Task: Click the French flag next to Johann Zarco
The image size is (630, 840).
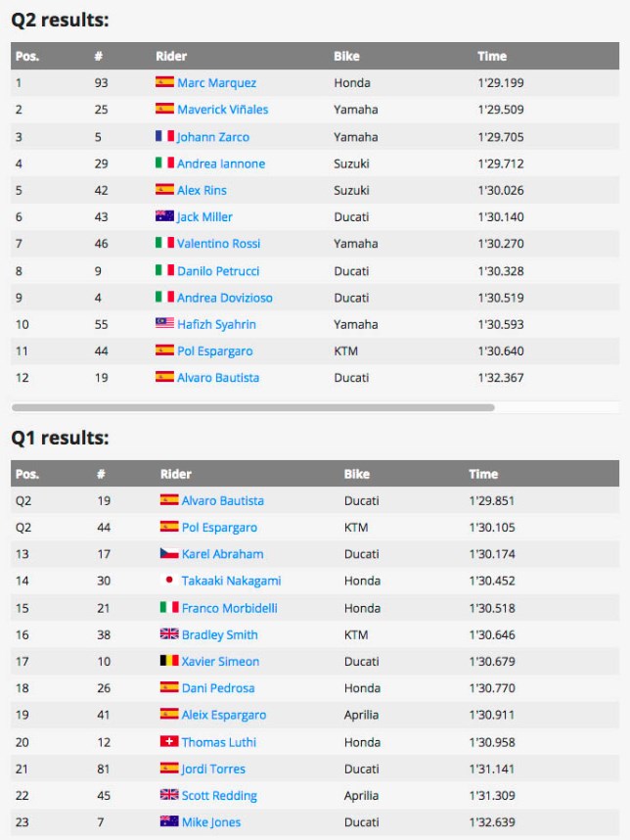Action: click(164, 136)
